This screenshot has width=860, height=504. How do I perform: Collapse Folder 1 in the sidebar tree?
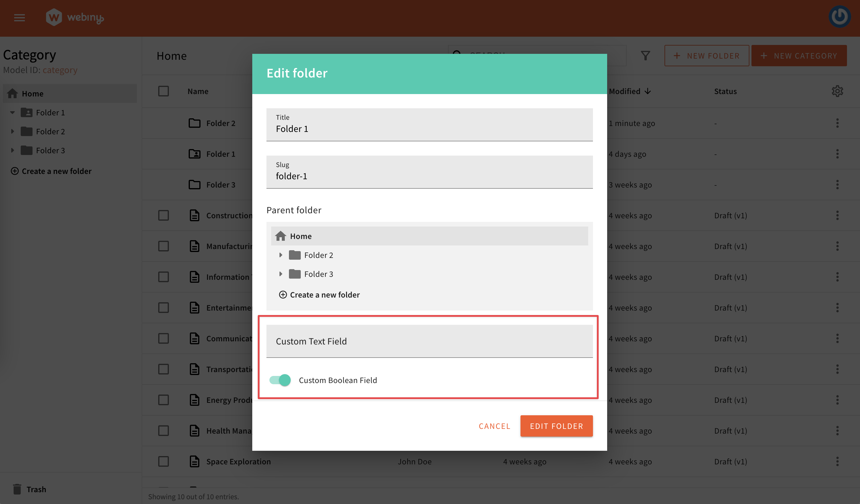coord(13,112)
